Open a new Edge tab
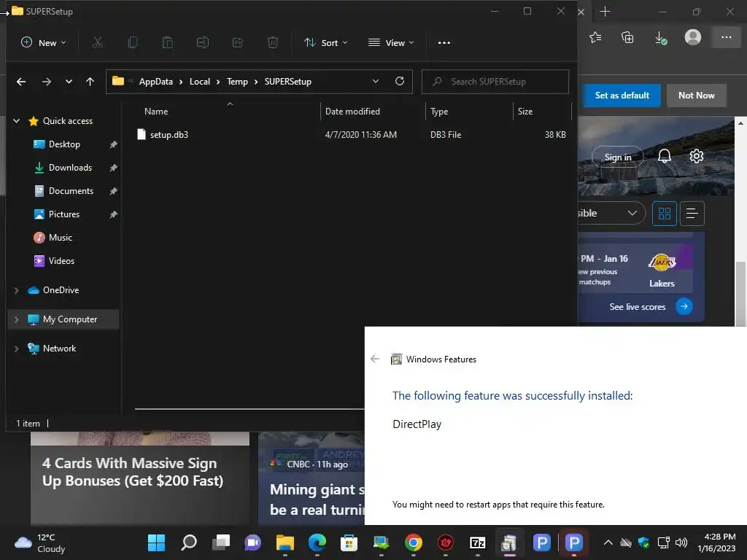Screen dimensions: 747x560 [605, 12]
